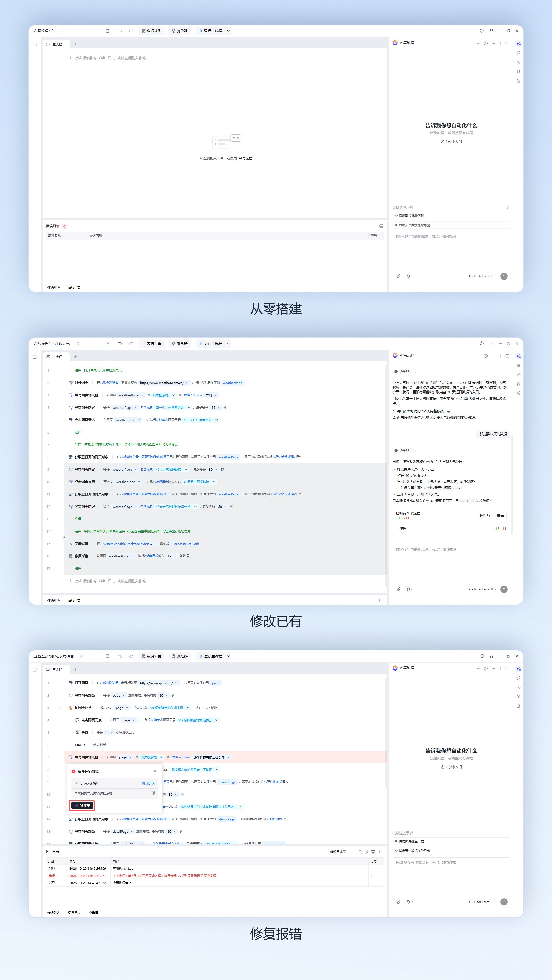Select the 城市天气数据抓取导出 example in the 企查查 window
The height and width of the screenshot is (980, 552).
pyautogui.click(x=451, y=850)
